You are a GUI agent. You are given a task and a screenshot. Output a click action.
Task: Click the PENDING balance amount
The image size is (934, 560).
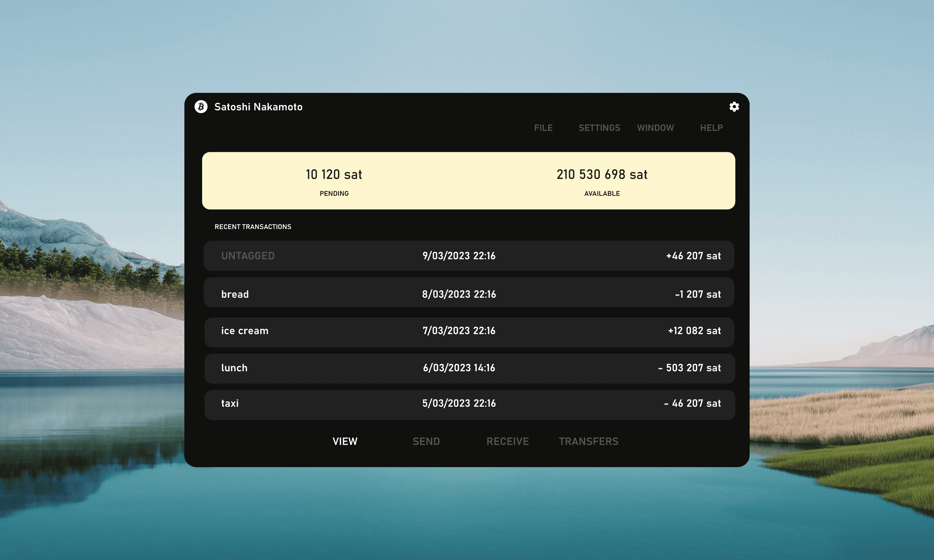tap(334, 174)
